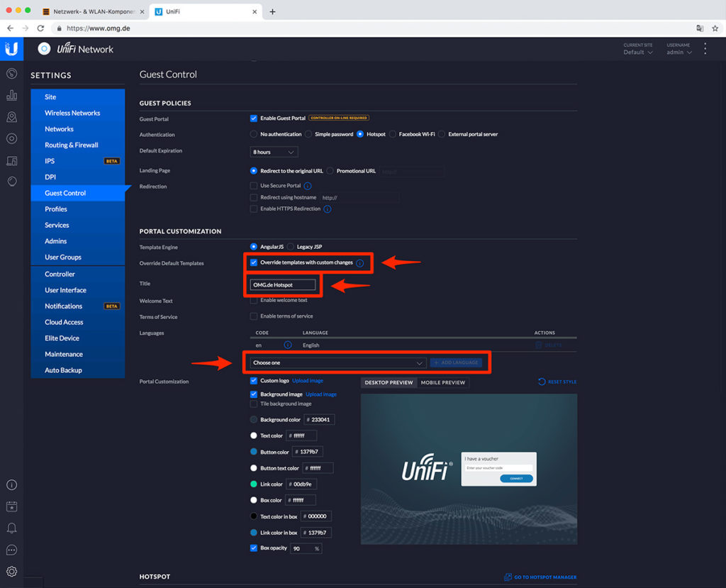
Task: Choose the Legacy JSP template engine
Action: click(x=290, y=247)
